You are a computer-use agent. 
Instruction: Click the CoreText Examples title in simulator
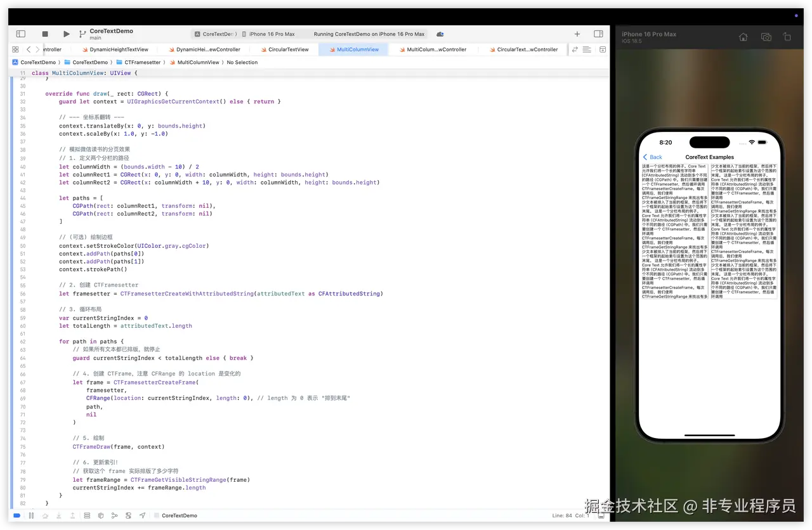pos(709,157)
